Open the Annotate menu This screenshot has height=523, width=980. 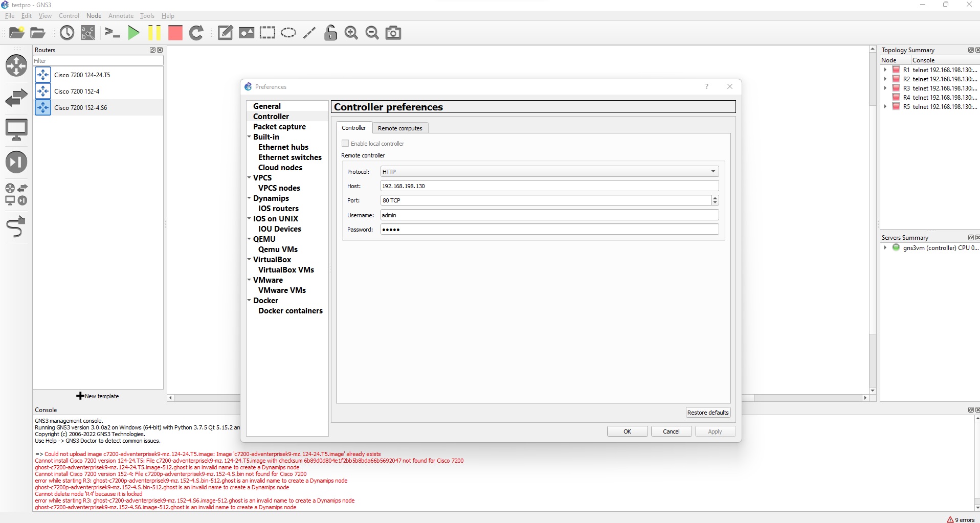click(x=121, y=16)
